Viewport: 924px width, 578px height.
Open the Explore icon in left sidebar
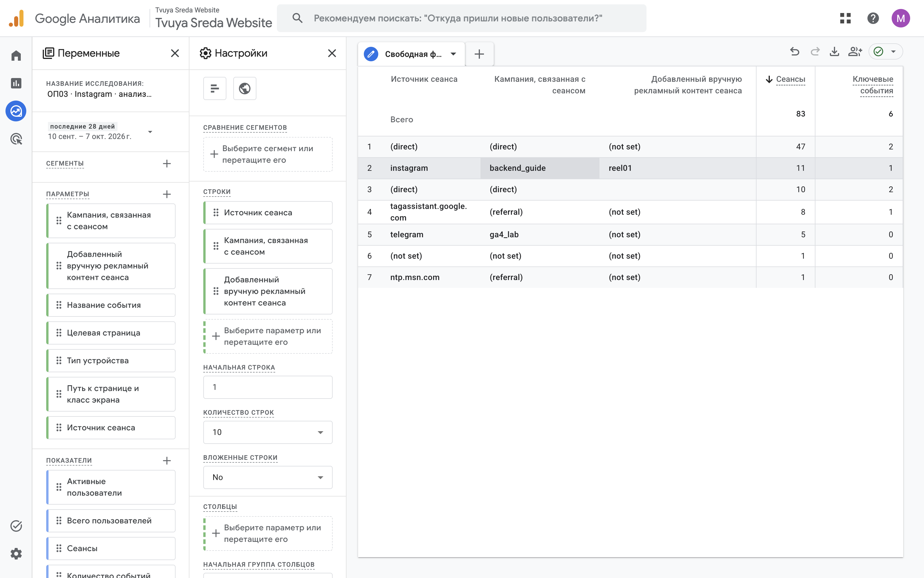[16, 111]
